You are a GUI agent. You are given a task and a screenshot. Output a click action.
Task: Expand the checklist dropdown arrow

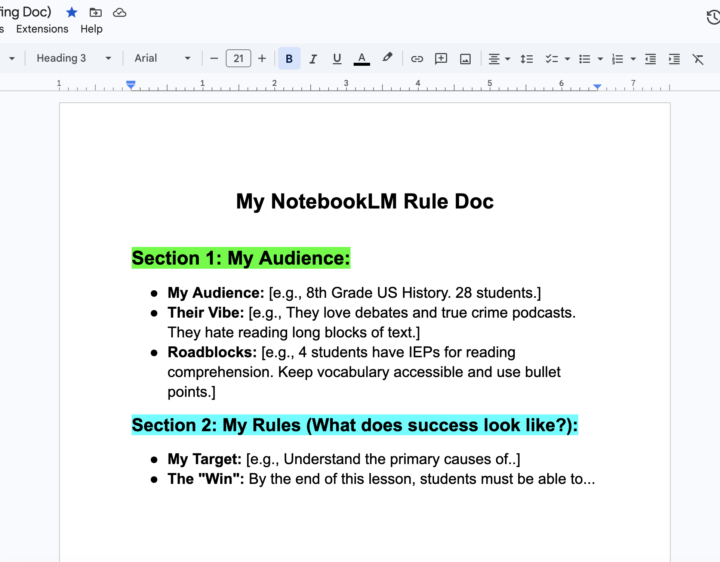567,59
